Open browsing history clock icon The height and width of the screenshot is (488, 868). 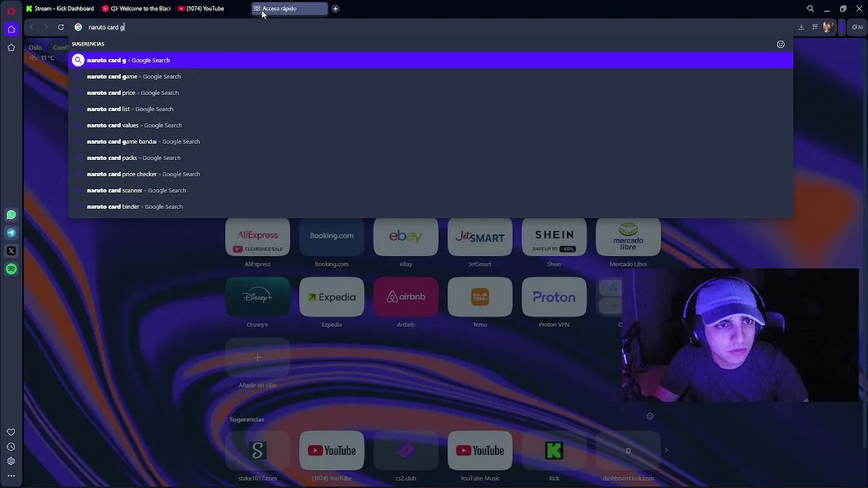tap(11, 447)
